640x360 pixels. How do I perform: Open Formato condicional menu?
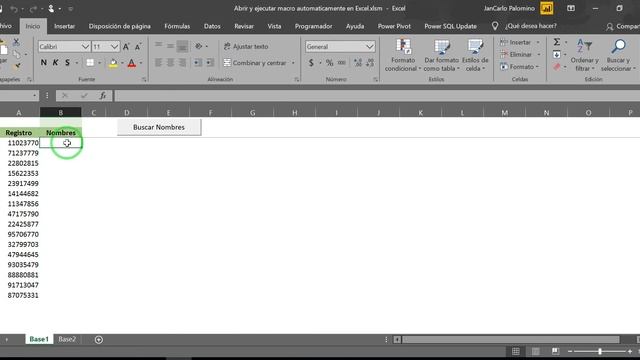pyautogui.click(x=403, y=56)
